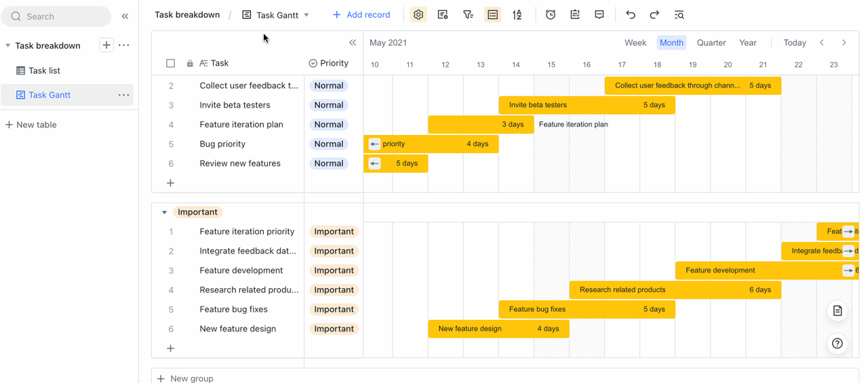
Task: Toggle the group view icon in toolbar
Action: tap(493, 15)
